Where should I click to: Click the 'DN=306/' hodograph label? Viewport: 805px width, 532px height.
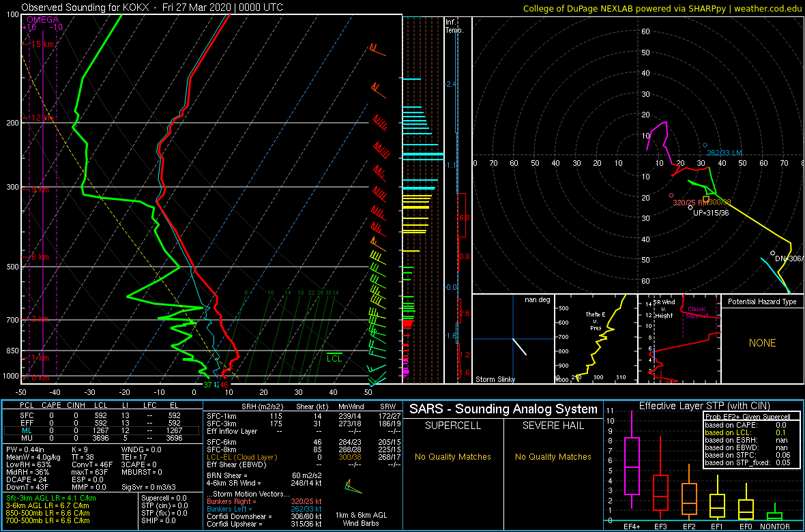point(789,258)
